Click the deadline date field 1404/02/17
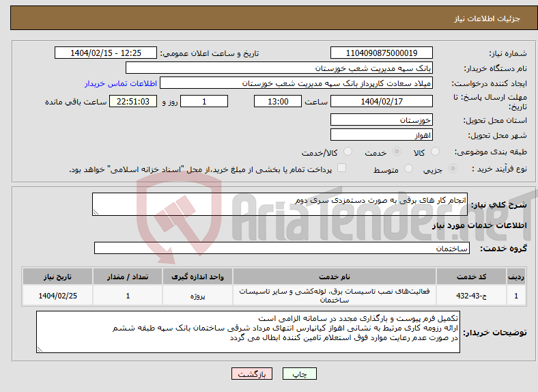538x392 pixels. tap(381, 101)
